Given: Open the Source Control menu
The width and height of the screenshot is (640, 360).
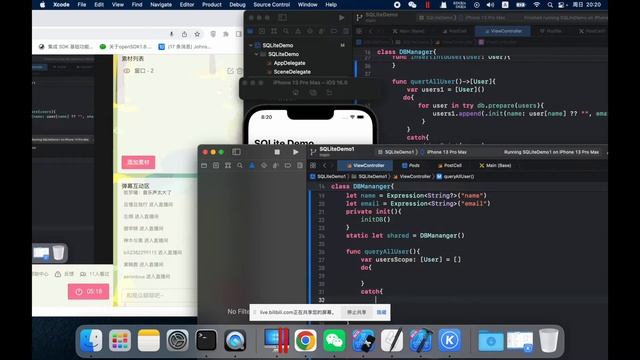Looking at the screenshot, I should 271,4.
